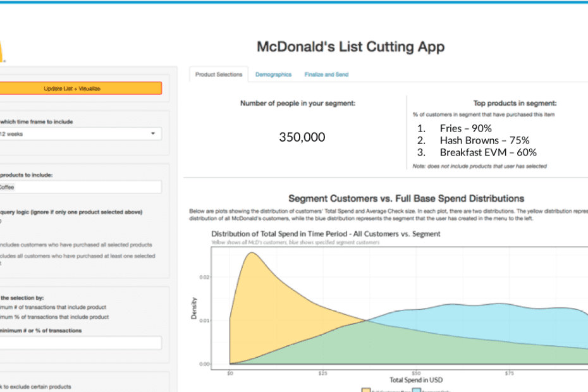Click the Hash Browns – 75% entry
This screenshot has width=588, height=392.
(484, 140)
